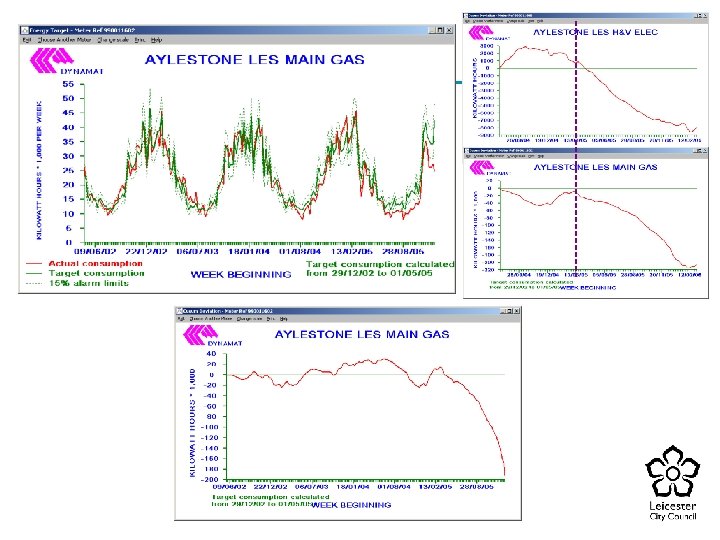Click the Energy Target window title bar icon
Screen dimensions: 720x540
tap(24, 30)
